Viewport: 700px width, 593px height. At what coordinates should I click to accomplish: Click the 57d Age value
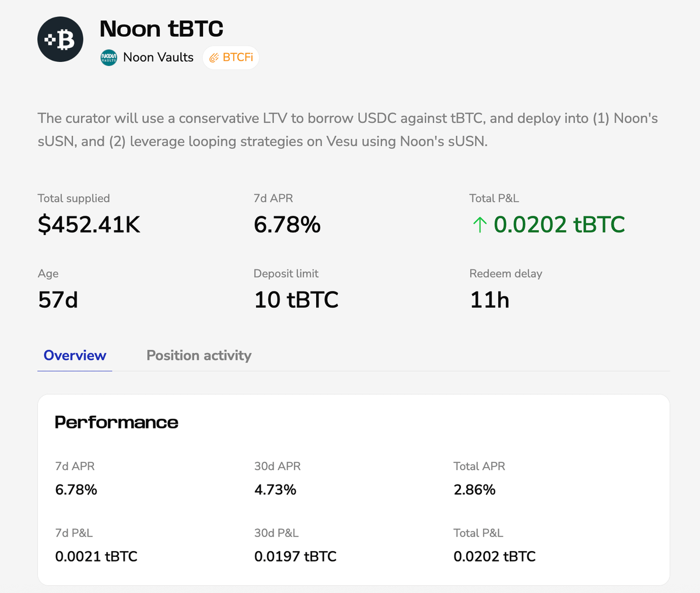coord(58,300)
